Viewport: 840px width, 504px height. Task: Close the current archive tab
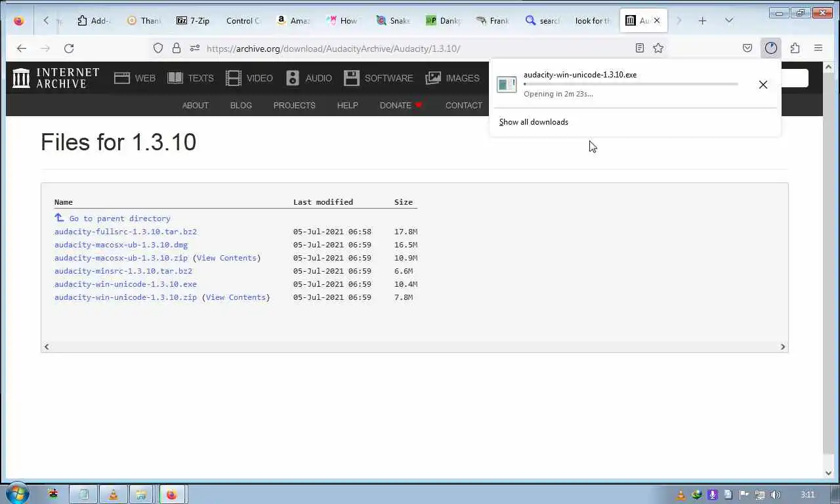[x=657, y=20]
